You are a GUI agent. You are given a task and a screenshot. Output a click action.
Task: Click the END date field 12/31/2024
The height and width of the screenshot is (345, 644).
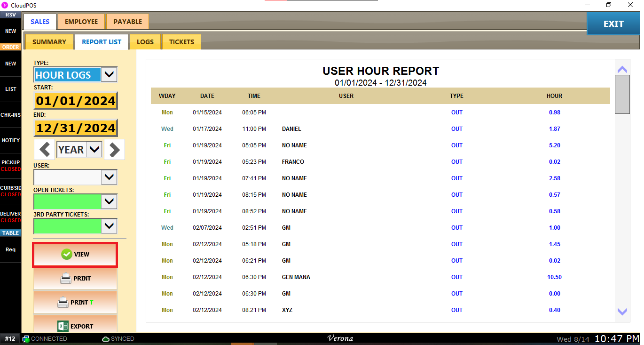pos(75,128)
